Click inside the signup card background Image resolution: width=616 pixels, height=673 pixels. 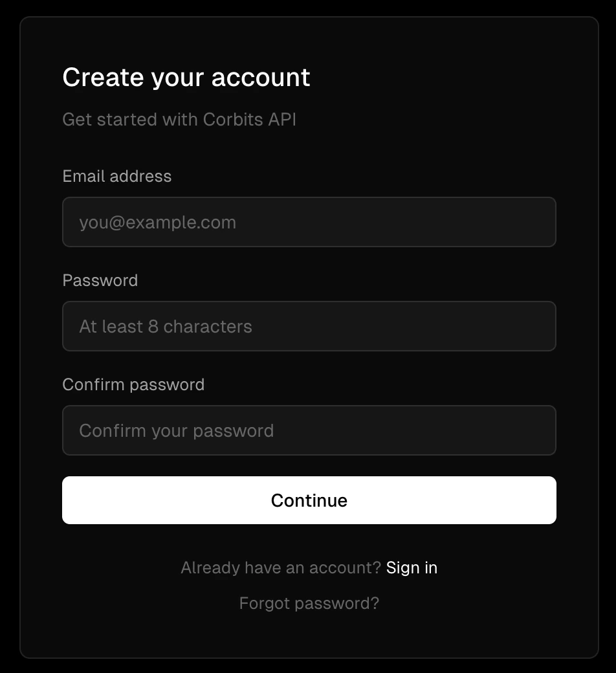coord(309,641)
